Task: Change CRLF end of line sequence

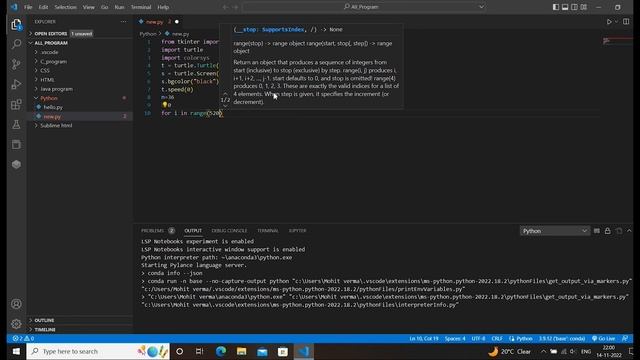Action: (x=497, y=339)
